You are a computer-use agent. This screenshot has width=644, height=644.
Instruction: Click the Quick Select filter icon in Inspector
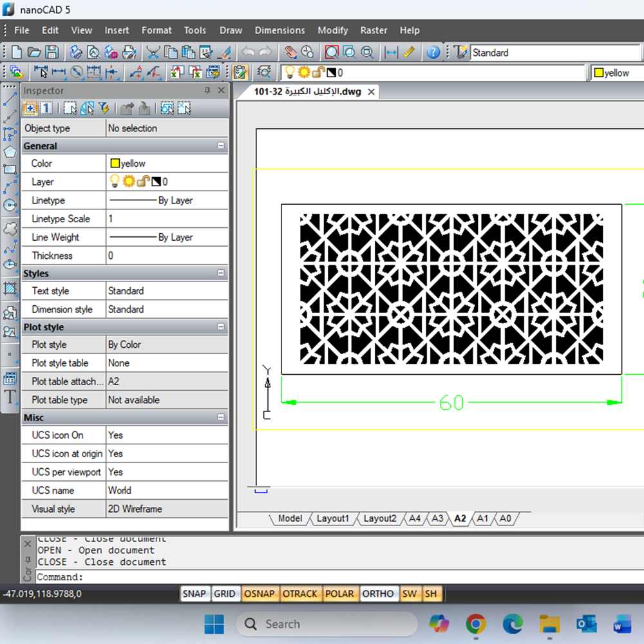[103, 108]
